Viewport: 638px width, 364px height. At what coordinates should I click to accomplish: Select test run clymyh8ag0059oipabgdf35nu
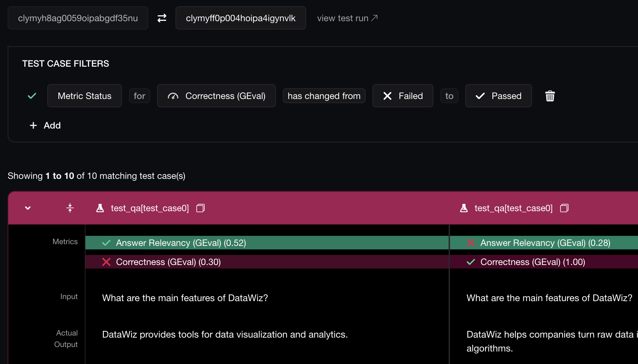(78, 18)
